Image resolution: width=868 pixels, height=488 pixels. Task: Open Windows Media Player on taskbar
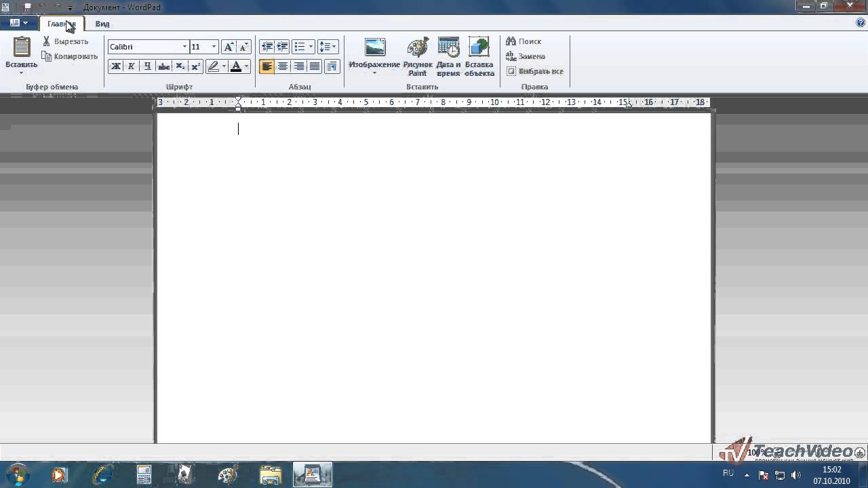[x=60, y=474]
